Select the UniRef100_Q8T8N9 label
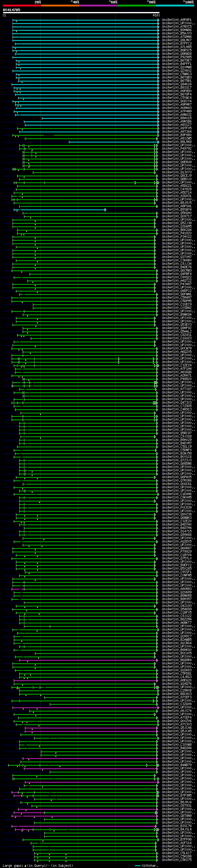The image size is (197, 868). 177,816
